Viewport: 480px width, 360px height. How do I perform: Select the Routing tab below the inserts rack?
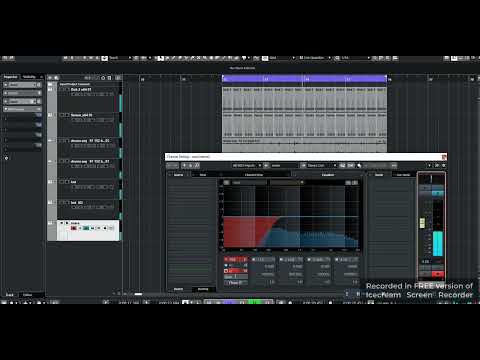pyautogui.click(x=203, y=289)
